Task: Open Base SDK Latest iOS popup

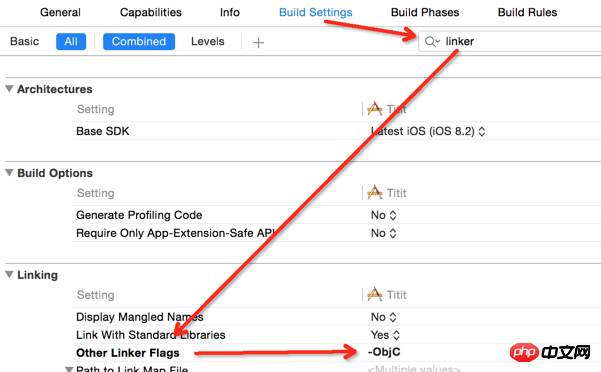Action: 428,131
